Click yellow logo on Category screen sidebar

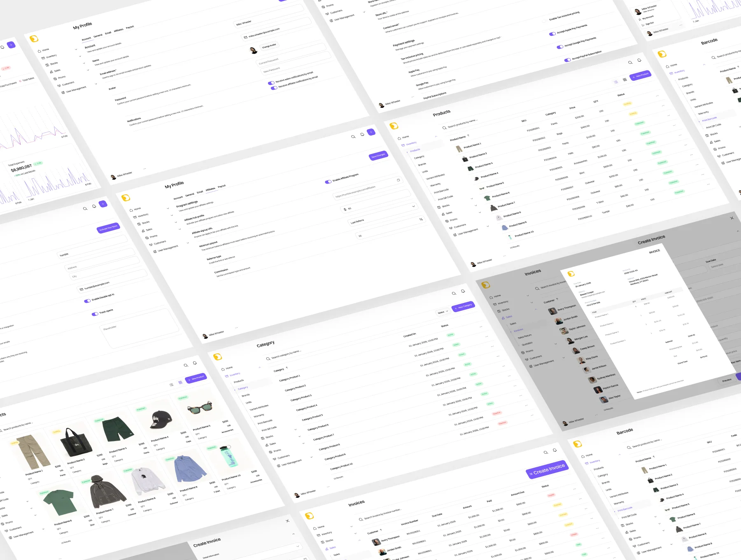tap(218, 357)
